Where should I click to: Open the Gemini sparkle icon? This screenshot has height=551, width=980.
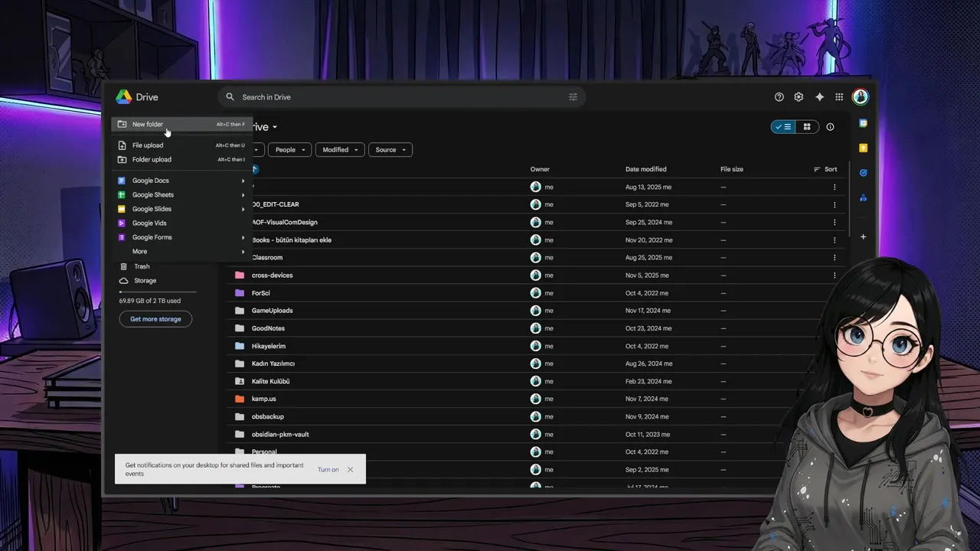tap(819, 97)
